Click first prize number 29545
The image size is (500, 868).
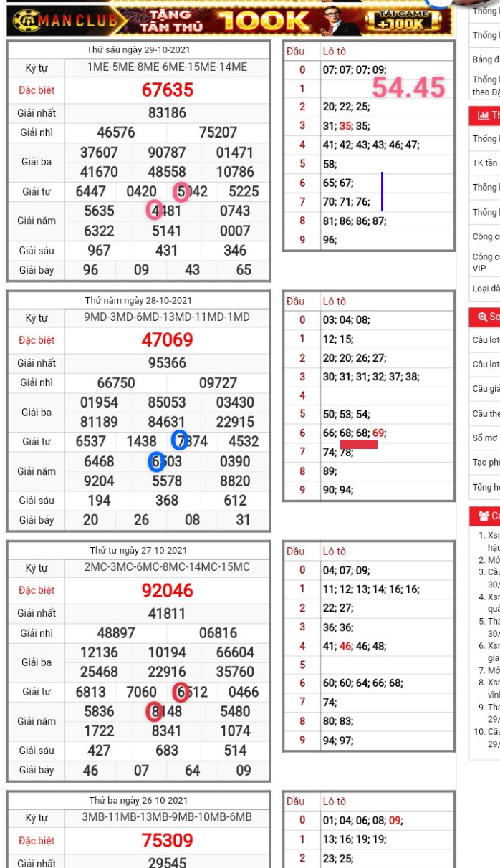(167, 862)
